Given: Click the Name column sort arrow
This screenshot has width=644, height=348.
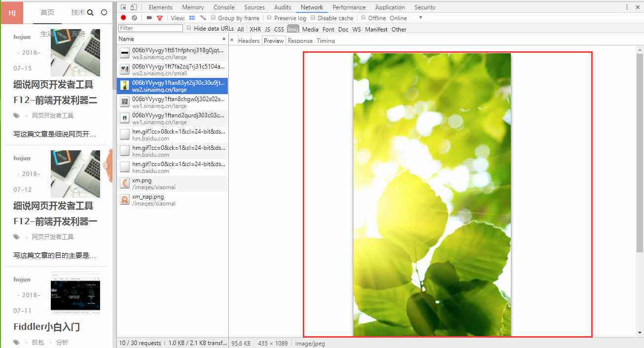Looking at the screenshot, I should 224,38.
